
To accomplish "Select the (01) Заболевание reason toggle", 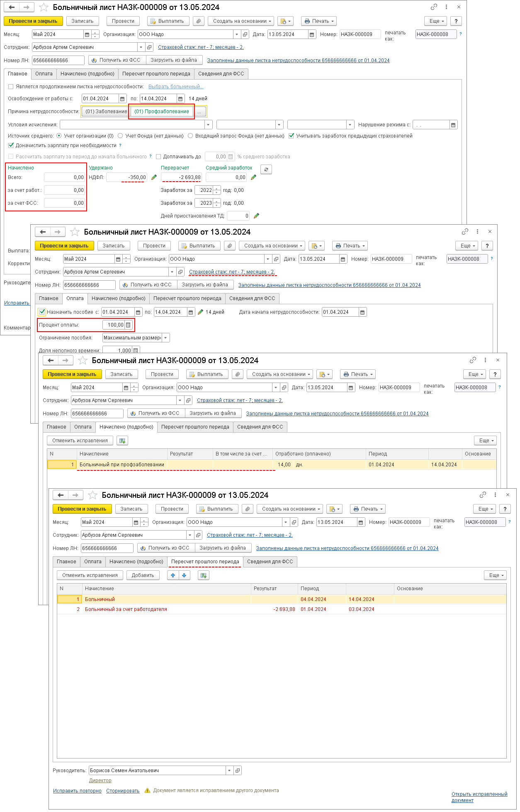I will coord(106,111).
